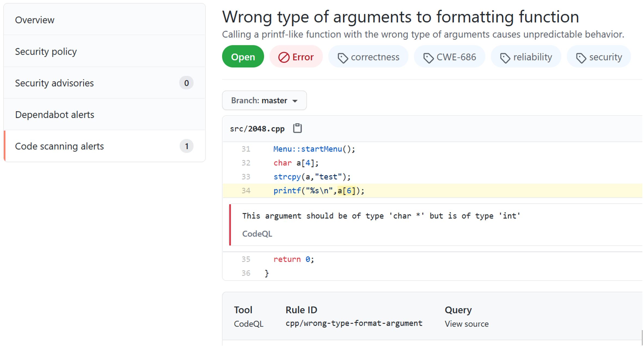Click the tag icon on the security badge
Image resolution: width=644 pixels, height=347 pixels.
click(x=582, y=57)
